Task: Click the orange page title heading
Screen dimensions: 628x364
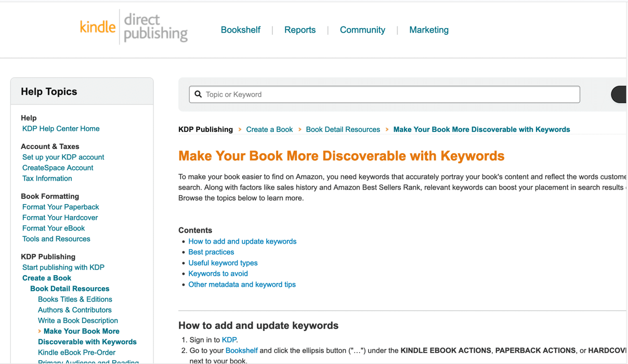Action: 342,156
